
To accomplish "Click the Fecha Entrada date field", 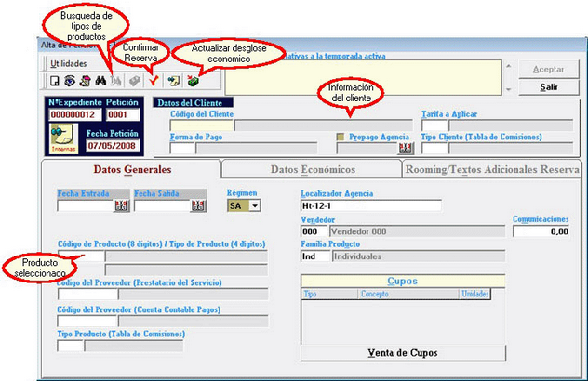I will (x=86, y=205).
